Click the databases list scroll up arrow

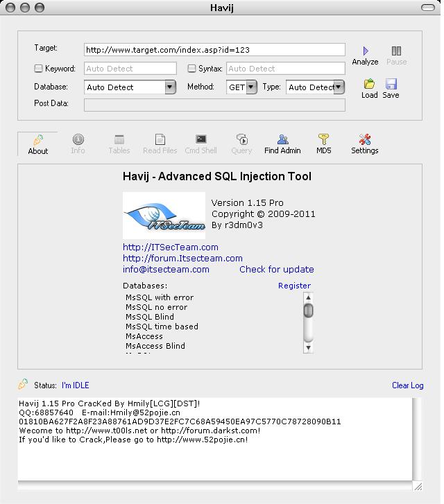coord(308,297)
